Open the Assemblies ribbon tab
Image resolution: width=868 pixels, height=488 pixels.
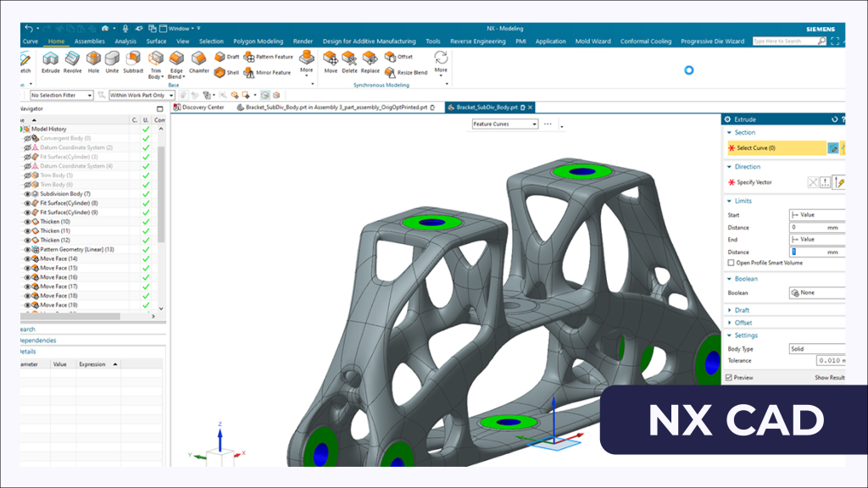90,41
